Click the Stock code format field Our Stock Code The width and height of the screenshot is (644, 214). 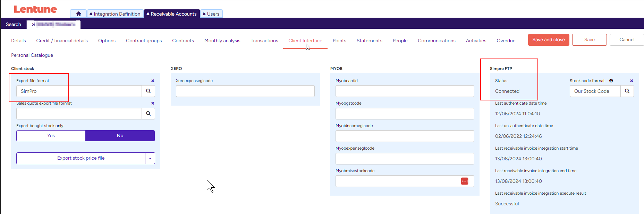click(595, 91)
